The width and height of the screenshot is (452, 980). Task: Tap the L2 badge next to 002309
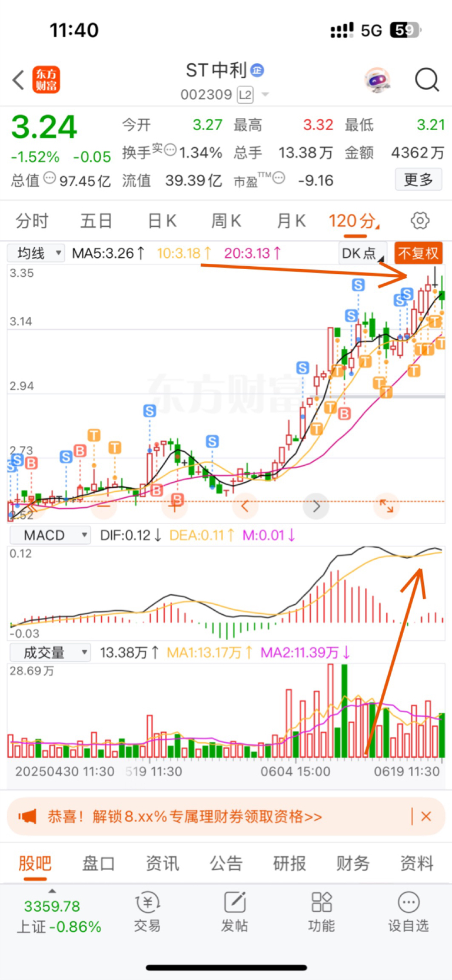pyautogui.click(x=245, y=95)
